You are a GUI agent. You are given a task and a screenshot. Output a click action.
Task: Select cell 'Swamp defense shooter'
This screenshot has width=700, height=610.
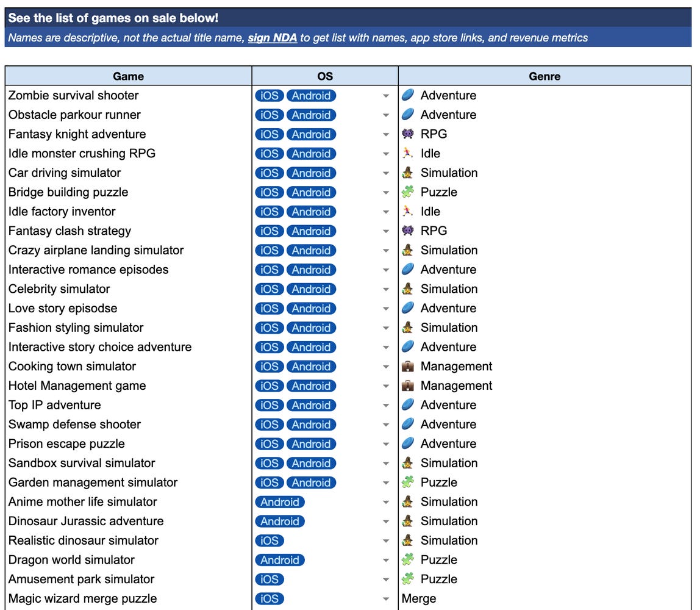pyautogui.click(x=129, y=424)
